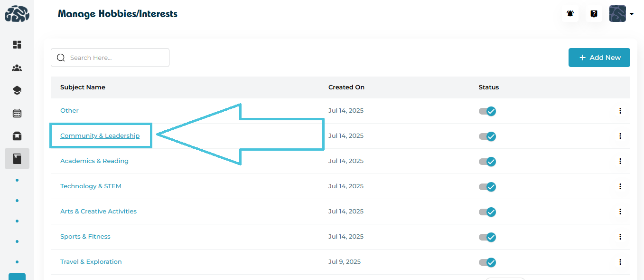Disable status toggle for Other
Viewport: 644px width, 280px height.
point(487,111)
